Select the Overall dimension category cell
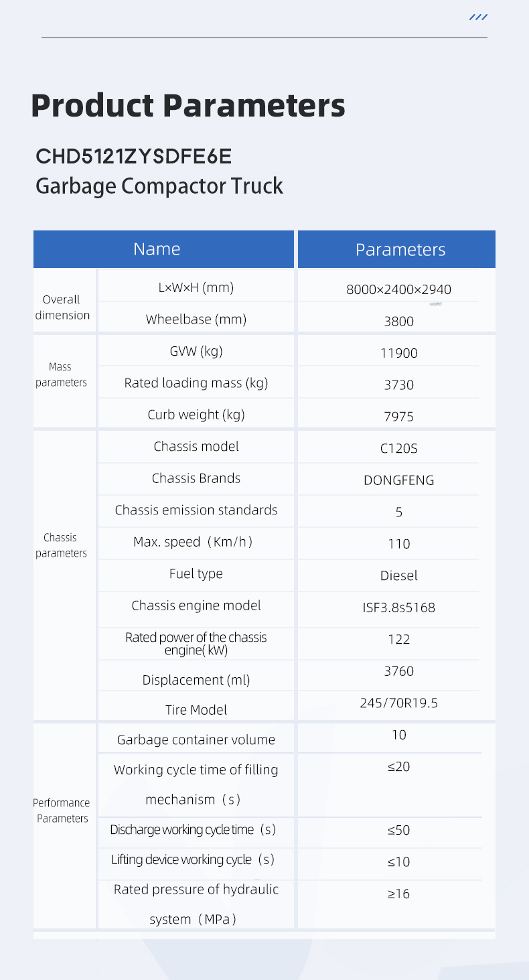 (62, 307)
